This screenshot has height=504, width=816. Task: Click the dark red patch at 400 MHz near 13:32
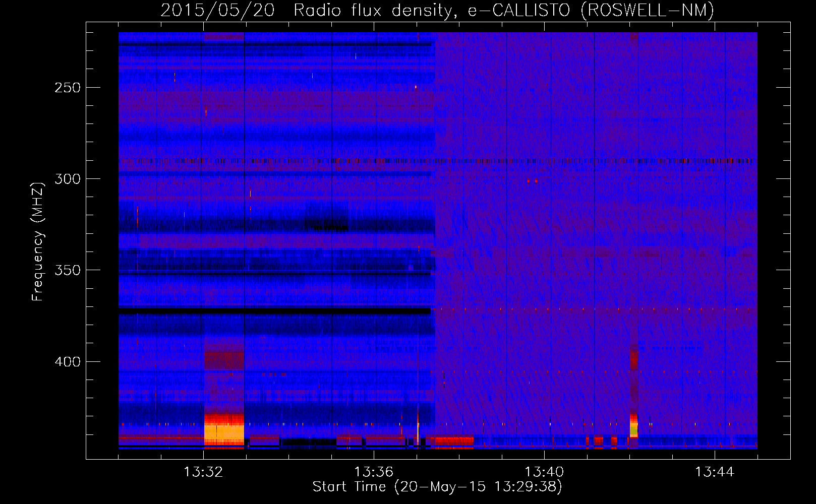click(x=224, y=360)
